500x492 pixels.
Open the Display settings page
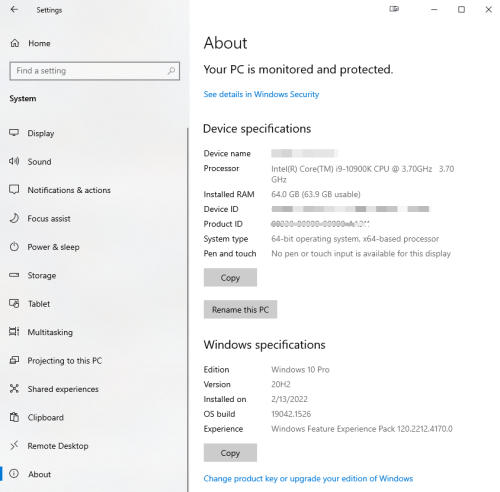click(x=41, y=133)
